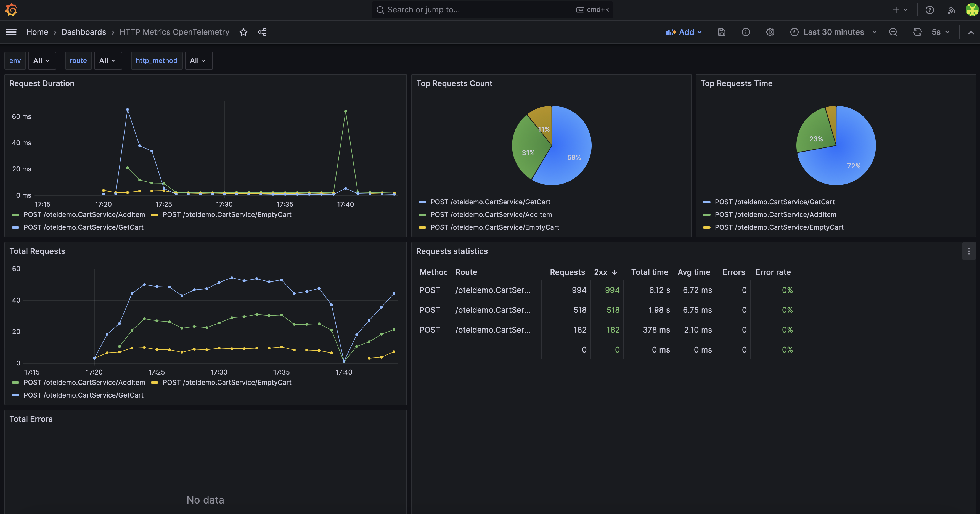This screenshot has width=980, height=514.
Task: Sort table by Requests column header
Action: 567,272
